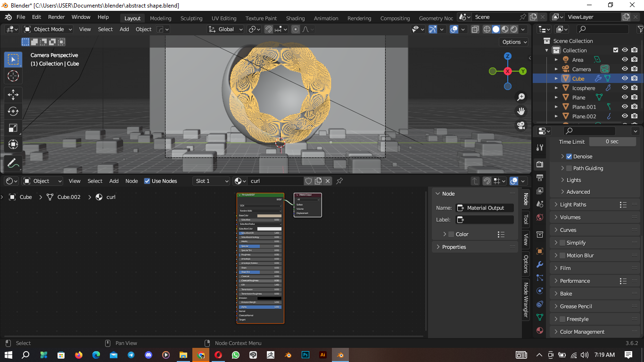Open Render properties tab icon
Image resolution: width=644 pixels, height=362 pixels.
coord(540,165)
